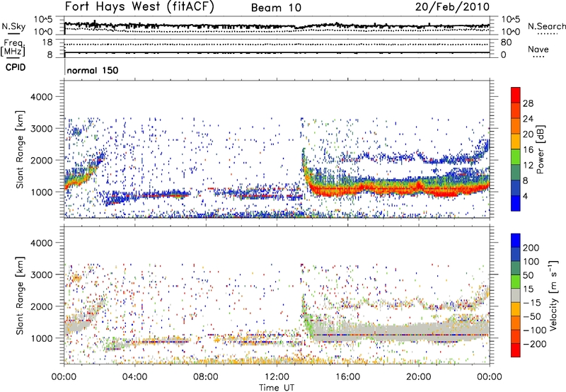Select the 4000 tick on power panel
This screenshot has height=392, width=566.
click(41, 97)
